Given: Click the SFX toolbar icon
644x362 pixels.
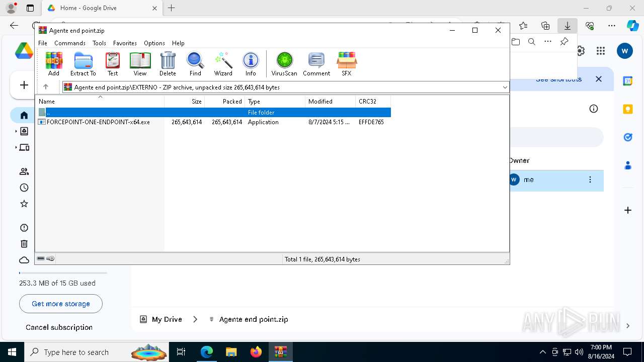Looking at the screenshot, I should point(347,64).
